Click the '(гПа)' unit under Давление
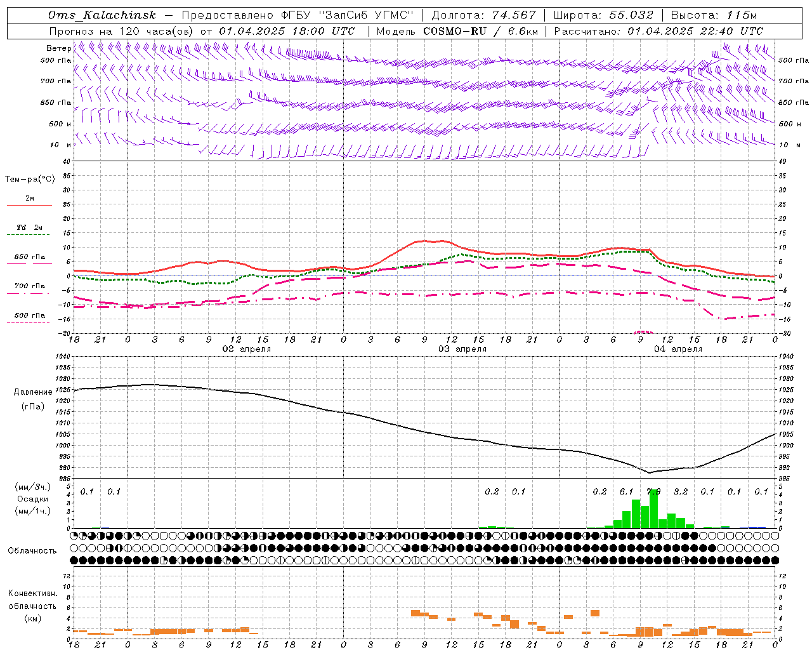The width and height of the screenshot is (812, 650). 33,407
